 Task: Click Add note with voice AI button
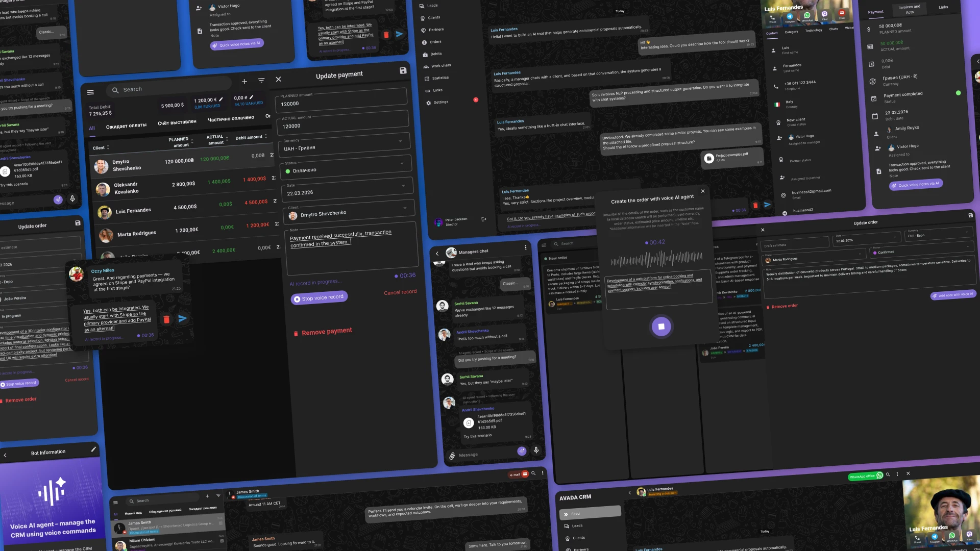click(953, 295)
